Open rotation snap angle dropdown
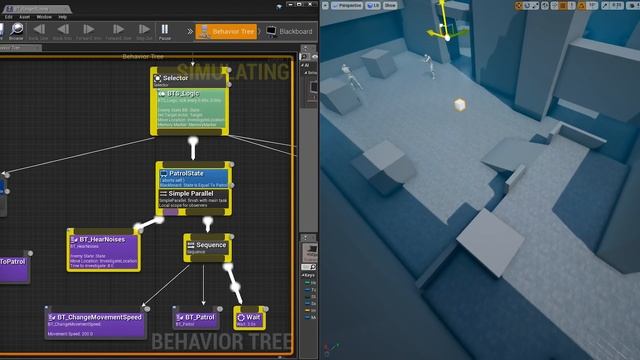 (593, 5)
